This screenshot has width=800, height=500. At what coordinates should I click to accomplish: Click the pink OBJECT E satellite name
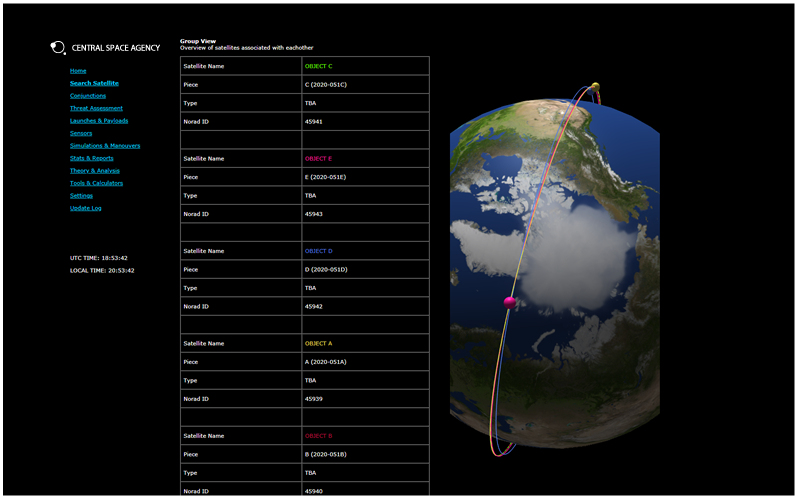pos(318,159)
